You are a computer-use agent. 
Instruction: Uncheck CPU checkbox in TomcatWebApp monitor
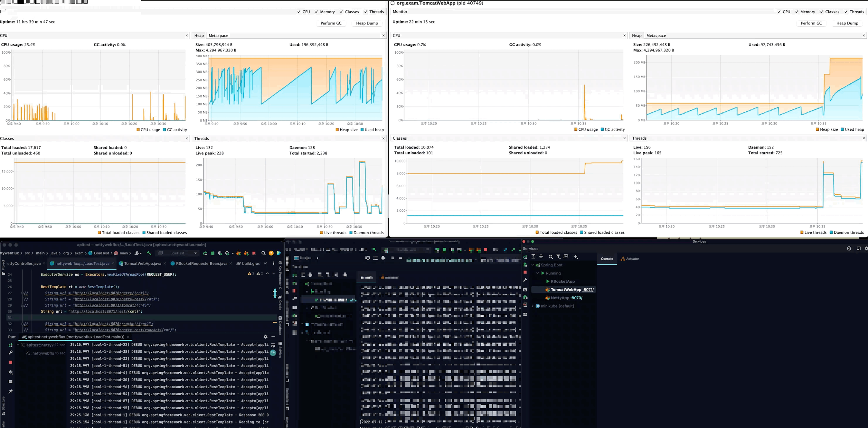click(x=779, y=12)
